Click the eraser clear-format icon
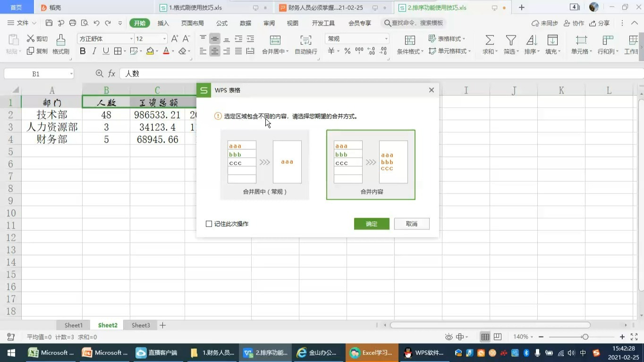This screenshot has height=362, width=644. tap(183, 51)
